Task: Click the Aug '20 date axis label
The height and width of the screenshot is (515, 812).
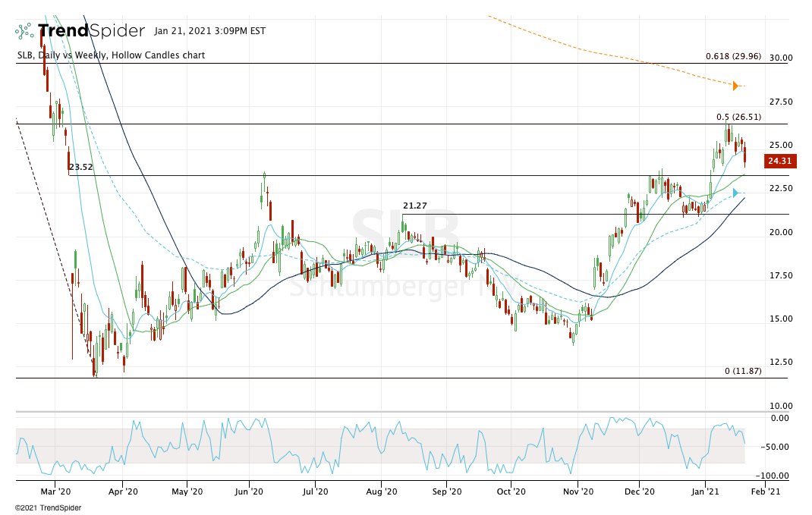Action: tap(382, 491)
